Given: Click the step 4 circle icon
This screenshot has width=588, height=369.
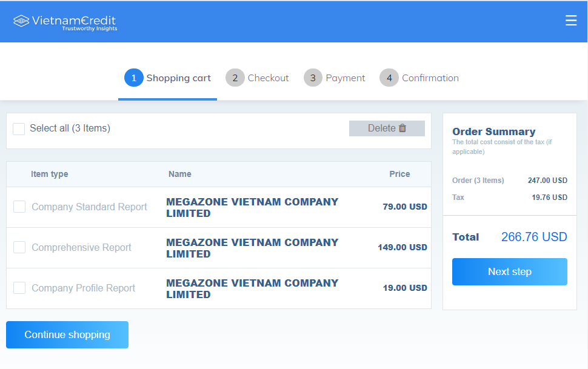Looking at the screenshot, I should tap(389, 78).
